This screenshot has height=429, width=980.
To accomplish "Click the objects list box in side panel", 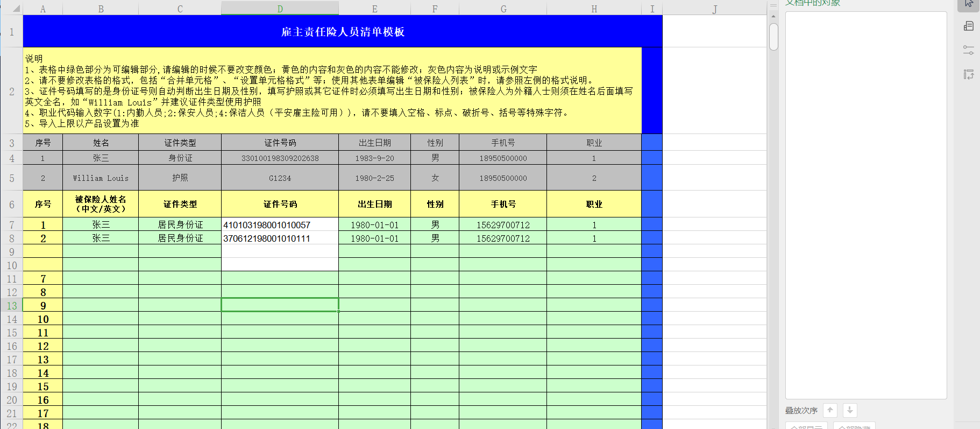I will [x=866, y=205].
